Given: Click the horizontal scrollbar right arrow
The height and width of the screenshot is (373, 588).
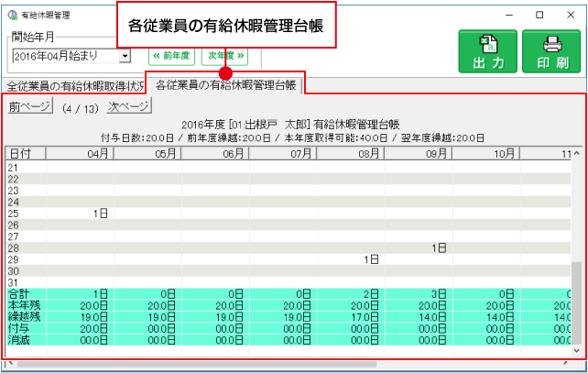Looking at the screenshot, I should 565,363.
